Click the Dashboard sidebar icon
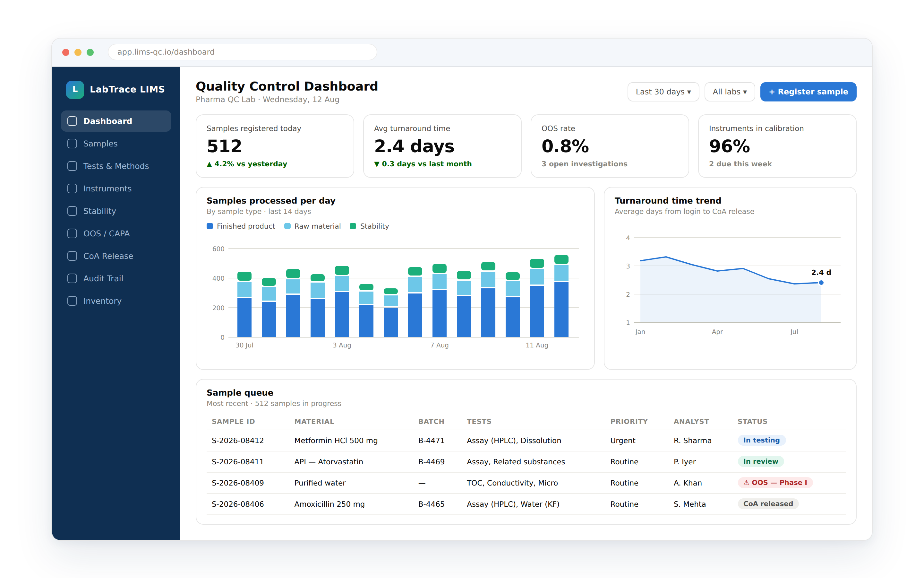This screenshot has height=578, width=924. coord(72,121)
